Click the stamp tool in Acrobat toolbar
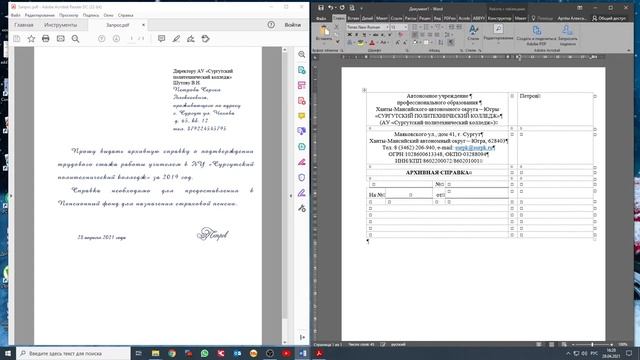The width and height of the screenshot is (640, 360). (x=205, y=39)
